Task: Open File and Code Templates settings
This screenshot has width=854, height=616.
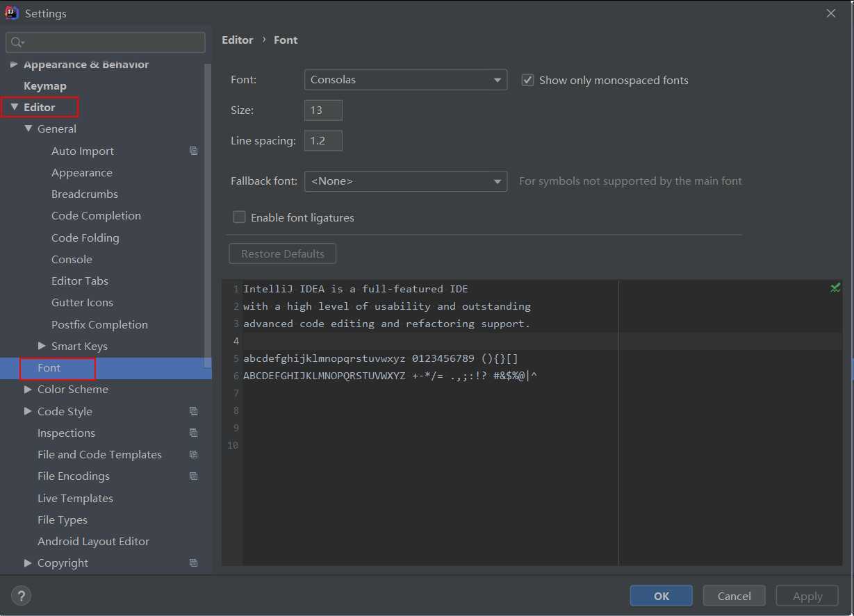Action: point(99,454)
